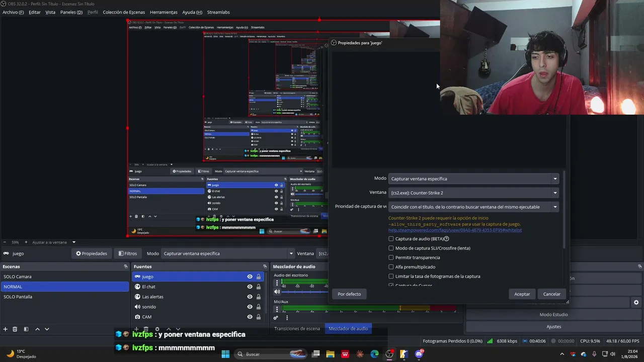Click the OBS Studio taskbar icon
Image resolution: width=644 pixels, height=362 pixels.
coord(389,354)
